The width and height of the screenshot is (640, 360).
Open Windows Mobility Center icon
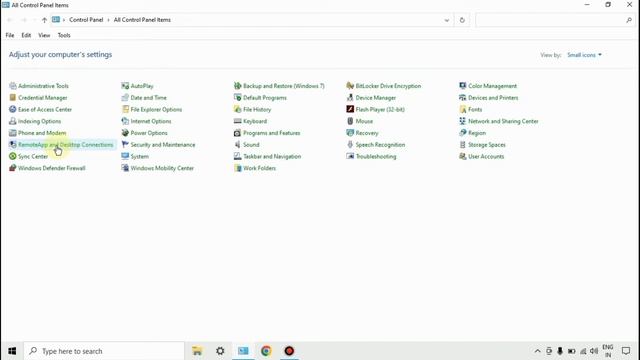[x=125, y=168]
